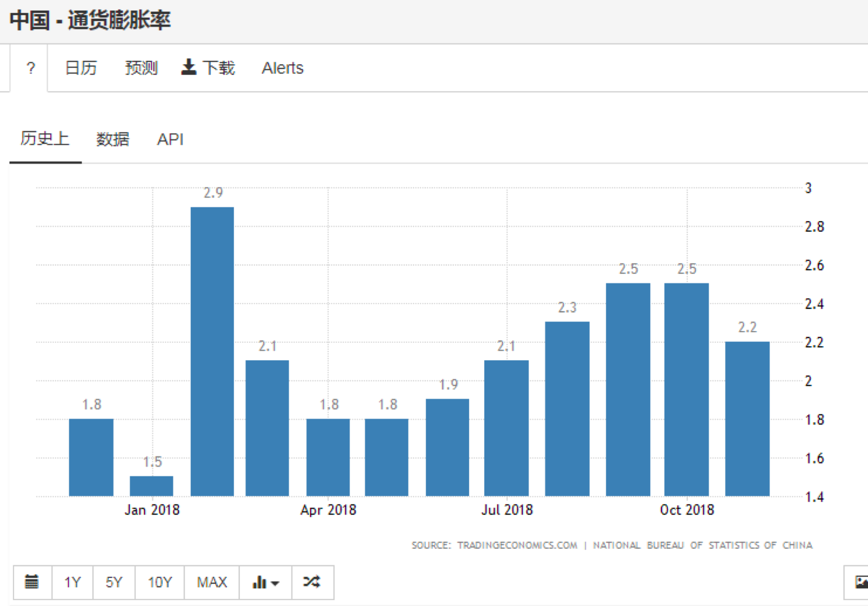Open the chart type dropdown
The image size is (868, 606).
(x=265, y=582)
